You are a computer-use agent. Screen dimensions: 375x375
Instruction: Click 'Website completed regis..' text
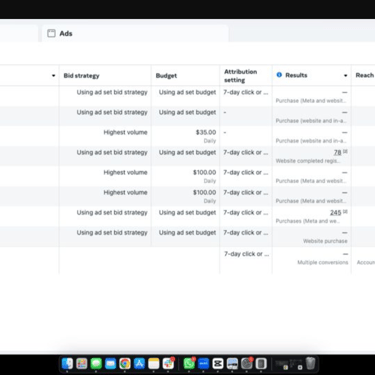(x=308, y=161)
